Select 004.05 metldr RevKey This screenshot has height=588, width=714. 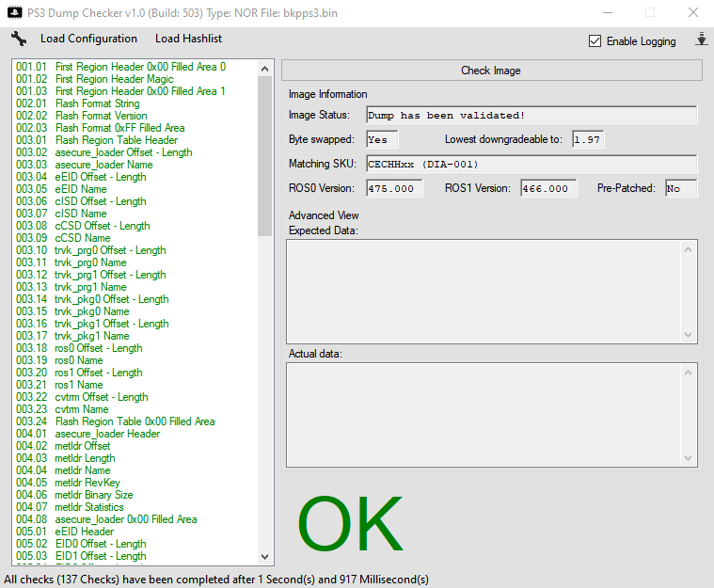click(69, 483)
